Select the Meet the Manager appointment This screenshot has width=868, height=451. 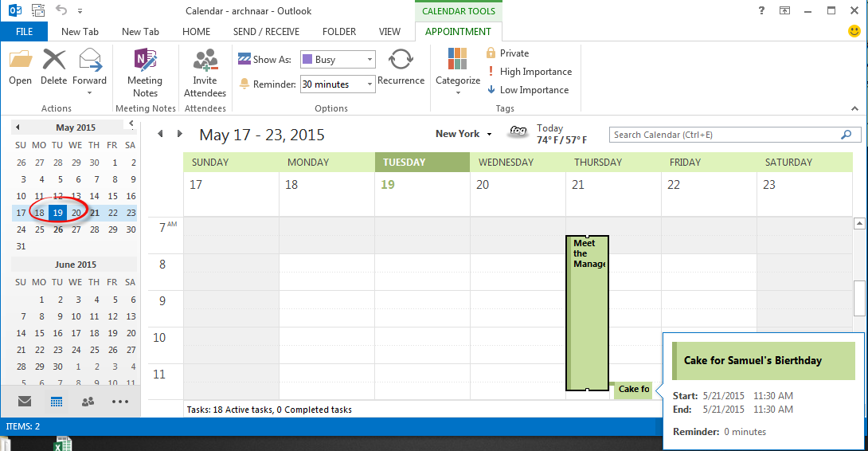click(x=588, y=313)
